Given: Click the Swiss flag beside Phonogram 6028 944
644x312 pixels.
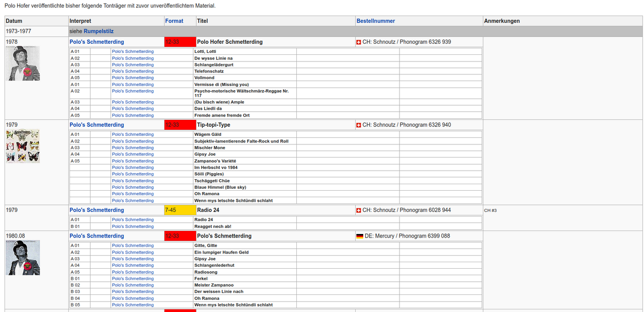Looking at the screenshot, I should 359,210.
